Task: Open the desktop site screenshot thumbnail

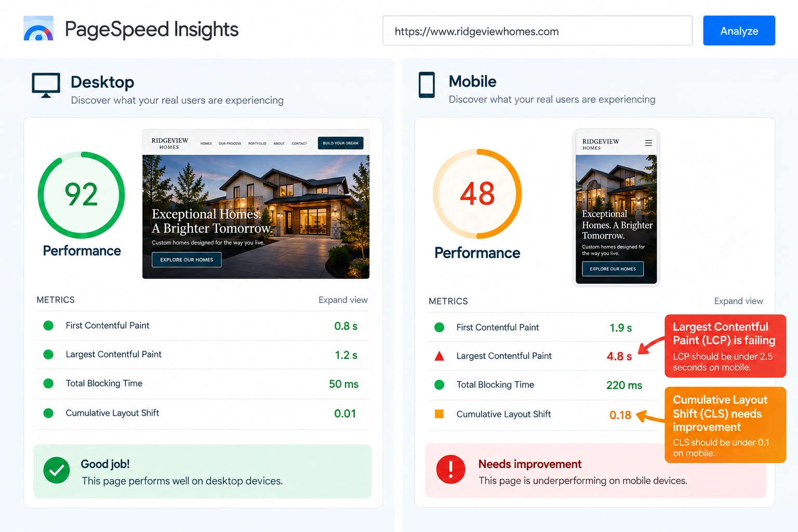Action: coord(256,204)
